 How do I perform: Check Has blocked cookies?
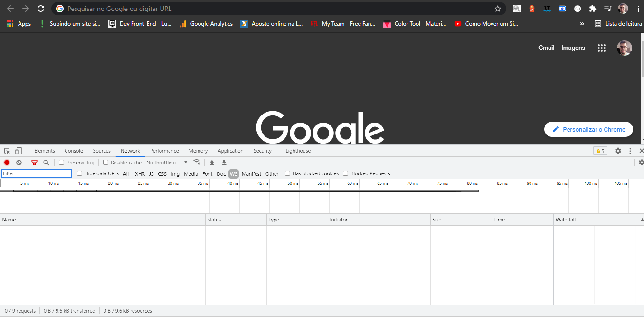click(x=287, y=173)
